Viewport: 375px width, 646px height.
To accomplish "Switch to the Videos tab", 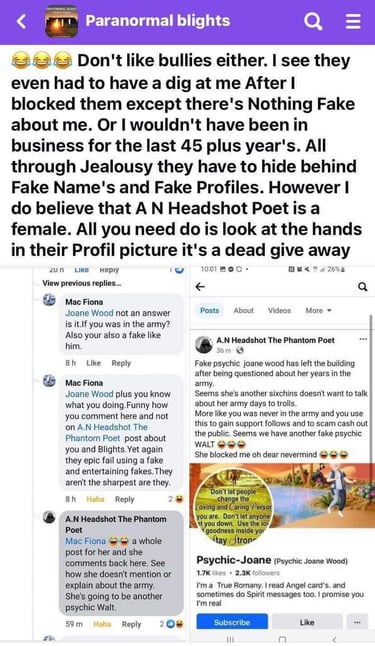I will click(279, 311).
